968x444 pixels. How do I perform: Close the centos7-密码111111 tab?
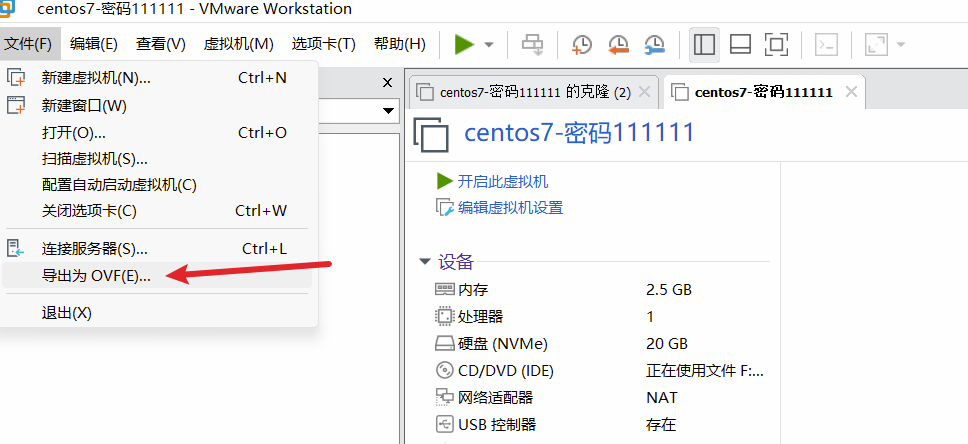pyautogui.click(x=851, y=92)
